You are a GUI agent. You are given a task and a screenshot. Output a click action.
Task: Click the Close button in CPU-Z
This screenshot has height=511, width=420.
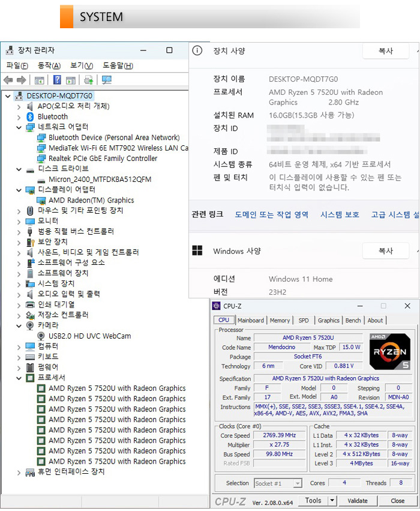pos(398,501)
